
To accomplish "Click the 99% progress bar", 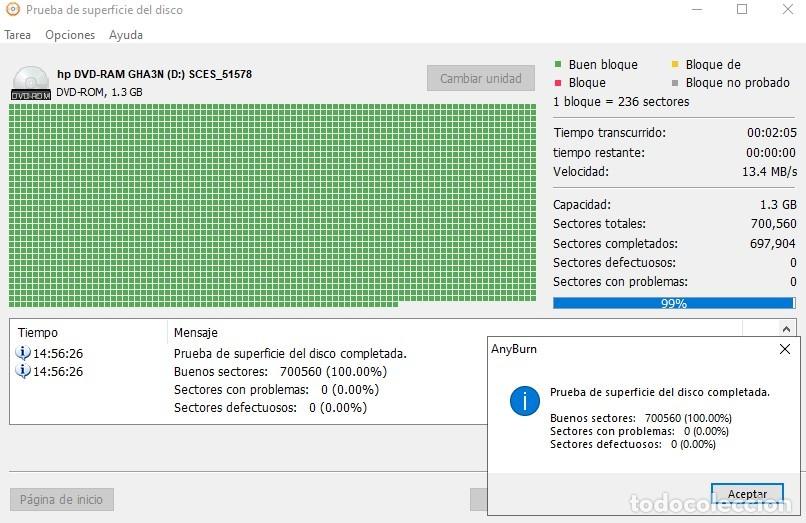I will pyautogui.click(x=674, y=303).
